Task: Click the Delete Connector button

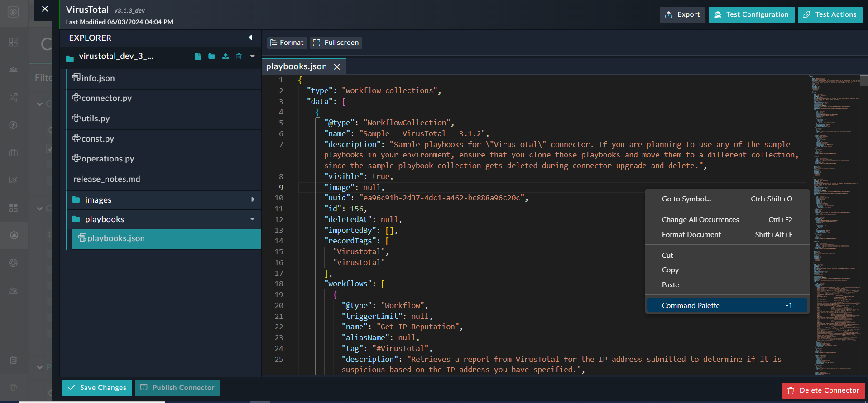Action: coord(823,390)
